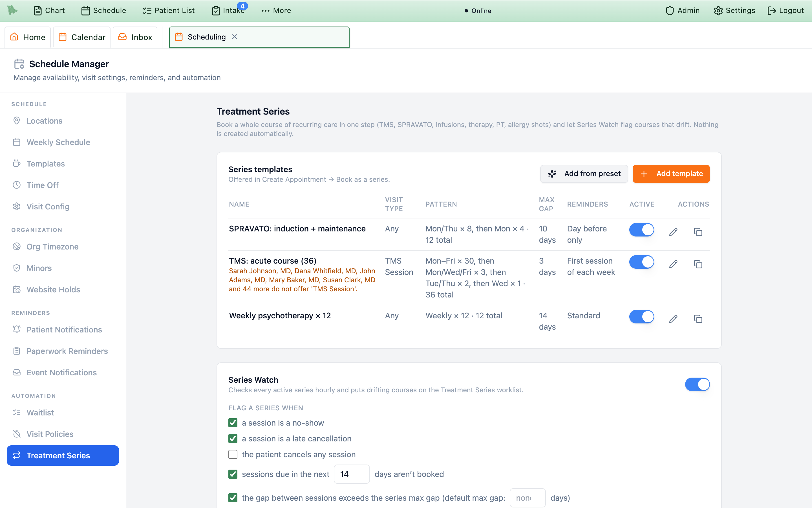Edit the TMS acute course template
The image size is (812, 508).
tap(673, 264)
